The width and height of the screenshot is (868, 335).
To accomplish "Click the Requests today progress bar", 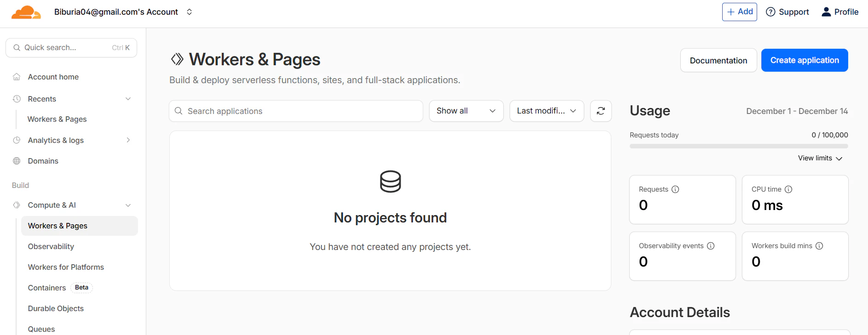I will (739, 146).
